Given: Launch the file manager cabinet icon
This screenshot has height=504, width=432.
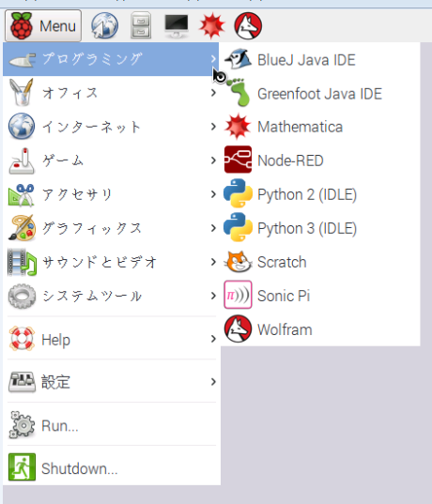Looking at the screenshot, I should point(141,25).
